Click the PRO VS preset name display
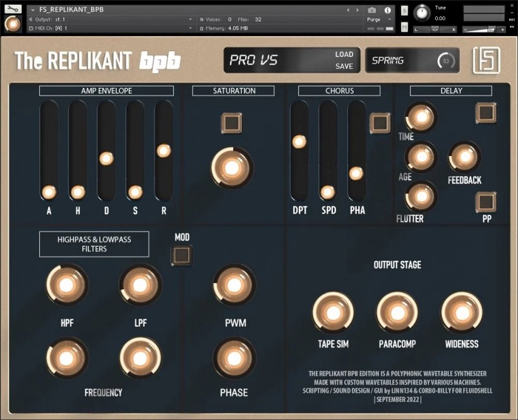 [x=272, y=61]
